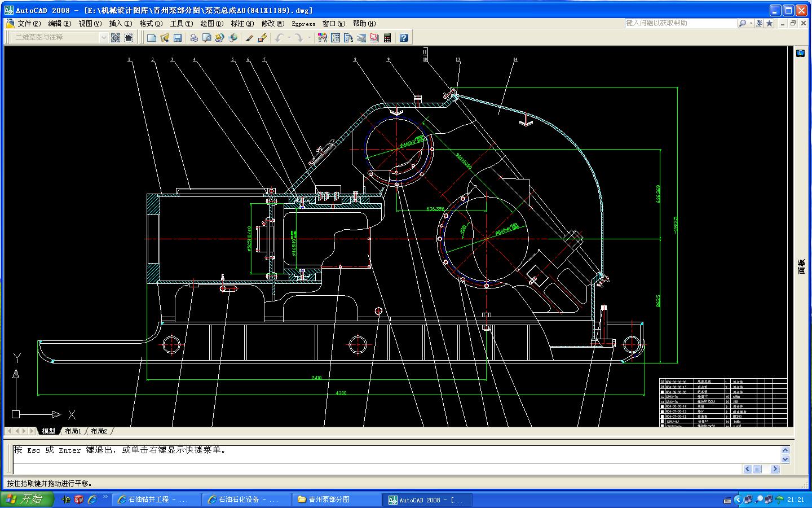Image resolution: width=812 pixels, height=508 pixels.
Task: Click in the help search input field
Action: point(681,23)
